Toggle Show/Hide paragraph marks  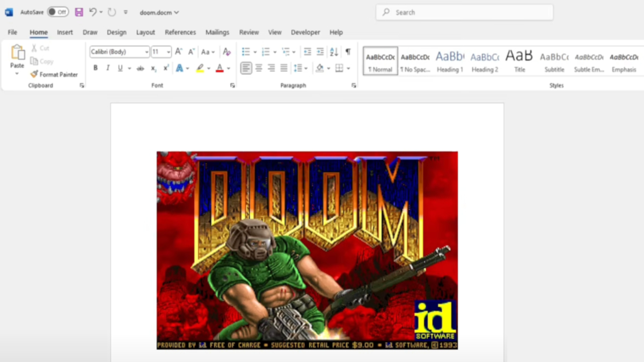pos(348,52)
